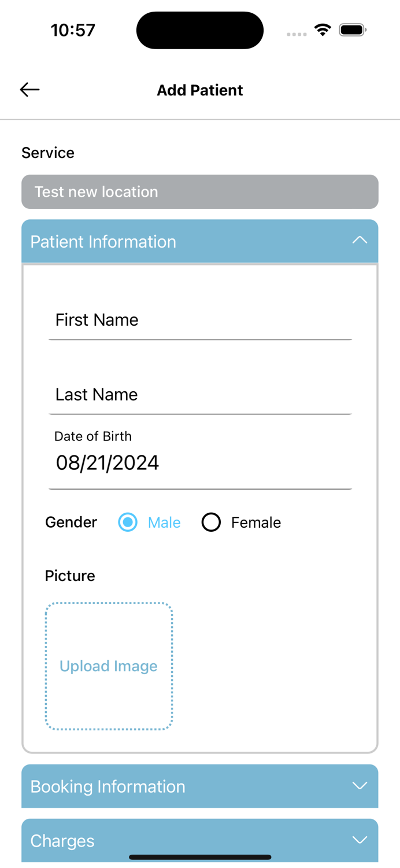Viewport: 400px width, 868px height.
Task: Tap the Female gender label
Action: (x=255, y=523)
